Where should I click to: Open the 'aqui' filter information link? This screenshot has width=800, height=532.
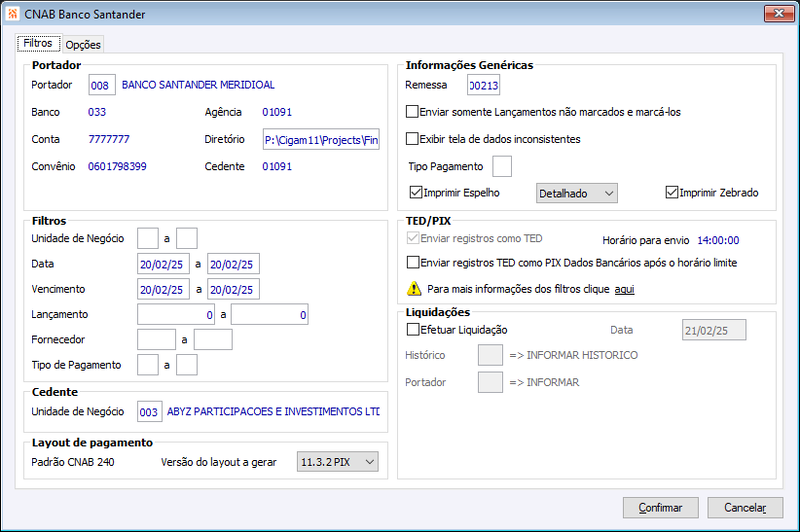(x=624, y=289)
